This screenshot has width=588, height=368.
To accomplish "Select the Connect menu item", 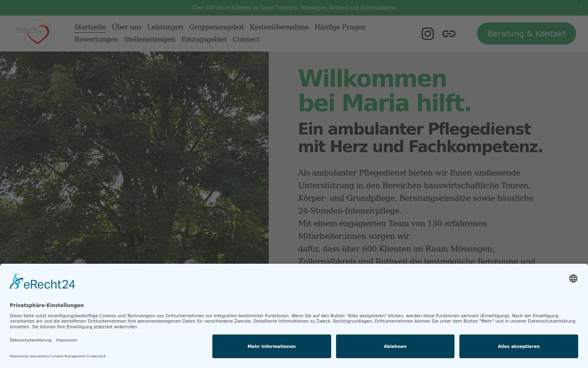I will tap(246, 39).
